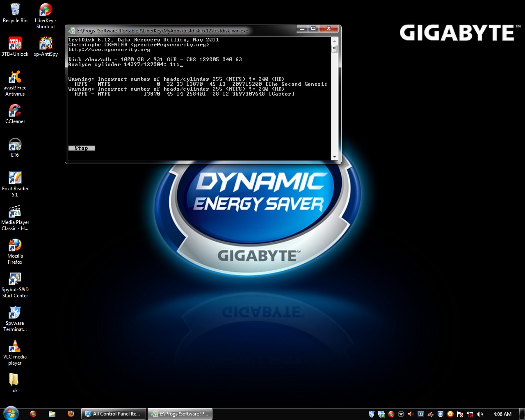
Task: Click the red LiberKey icon pinned on taskbar
Action: tap(33, 414)
